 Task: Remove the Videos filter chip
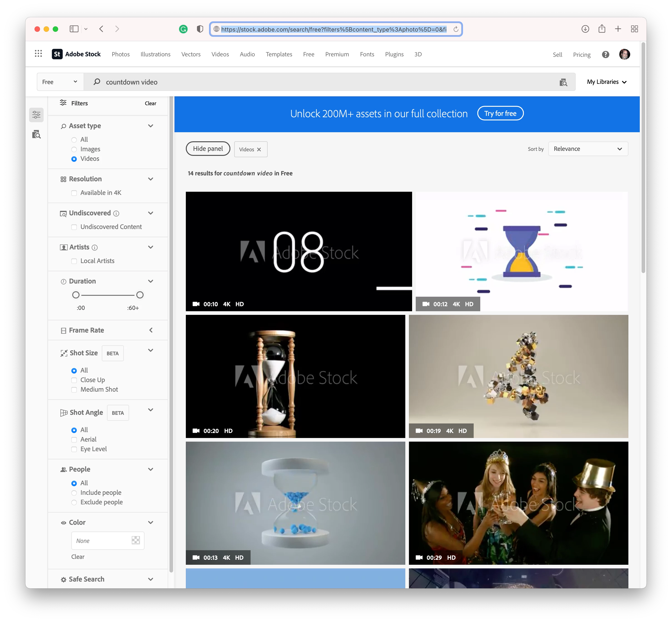pos(259,149)
